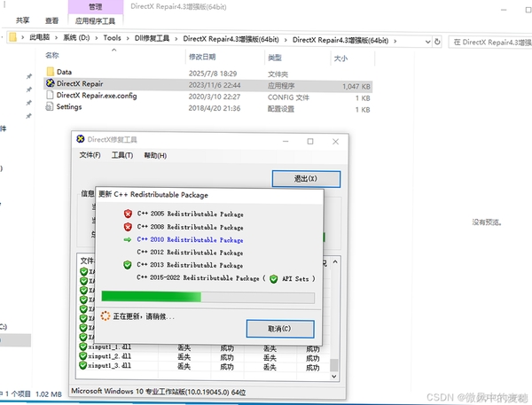The width and height of the screenshot is (532, 405).
Task: Click red failed shield beside C++ 2008
Action: tap(128, 227)
